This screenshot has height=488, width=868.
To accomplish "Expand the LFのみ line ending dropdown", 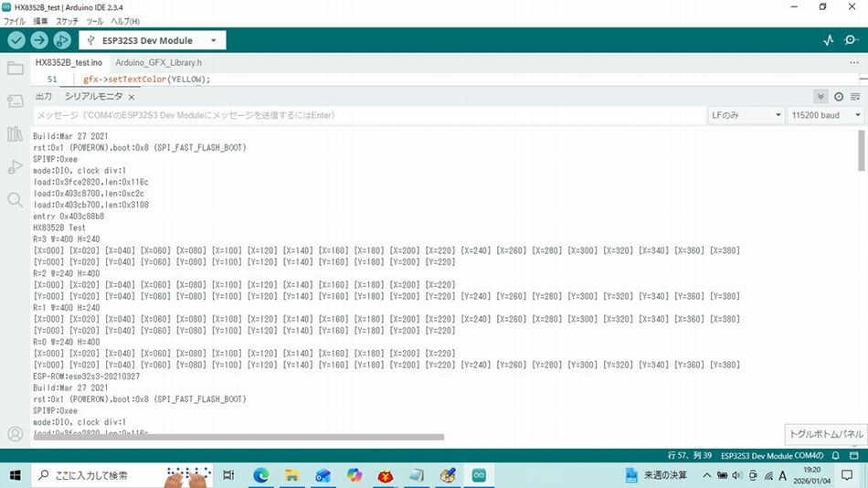I will (745, 115).
